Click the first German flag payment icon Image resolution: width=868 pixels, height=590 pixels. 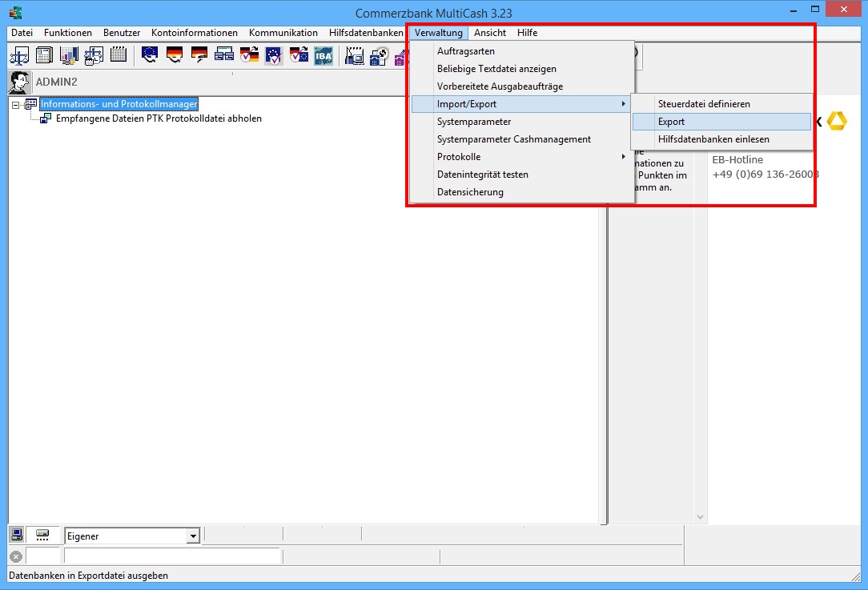[175, 54]
